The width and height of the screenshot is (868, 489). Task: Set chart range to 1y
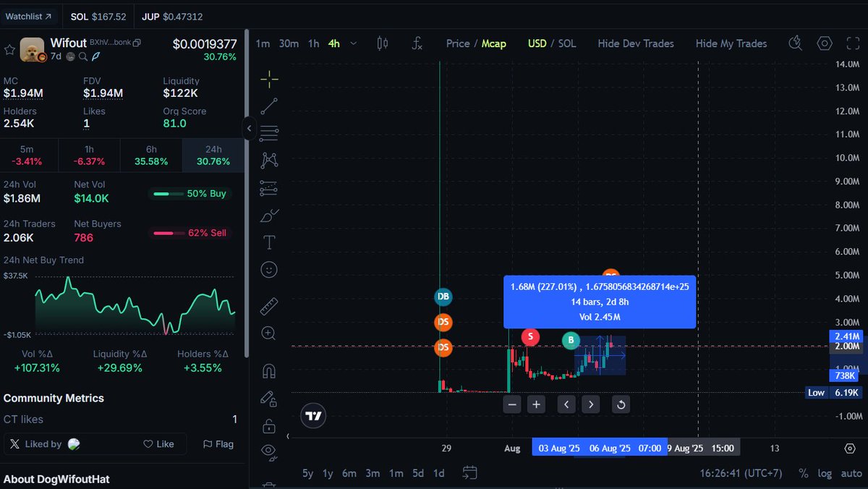click(x=328, y=473)
